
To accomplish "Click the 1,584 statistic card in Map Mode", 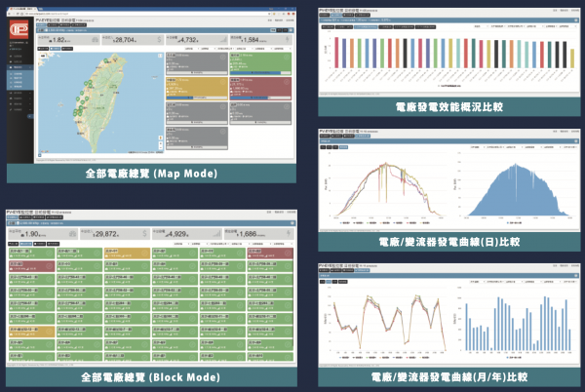I will pos(259,41).
